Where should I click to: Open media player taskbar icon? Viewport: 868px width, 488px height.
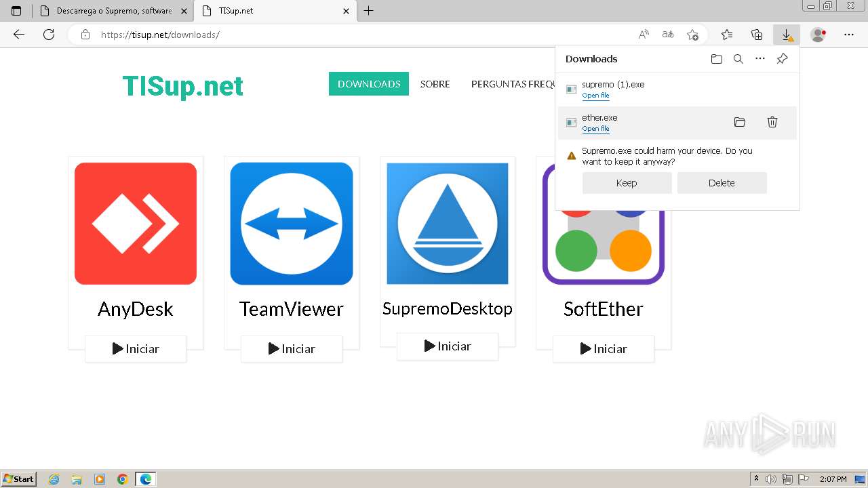(100, 479)
